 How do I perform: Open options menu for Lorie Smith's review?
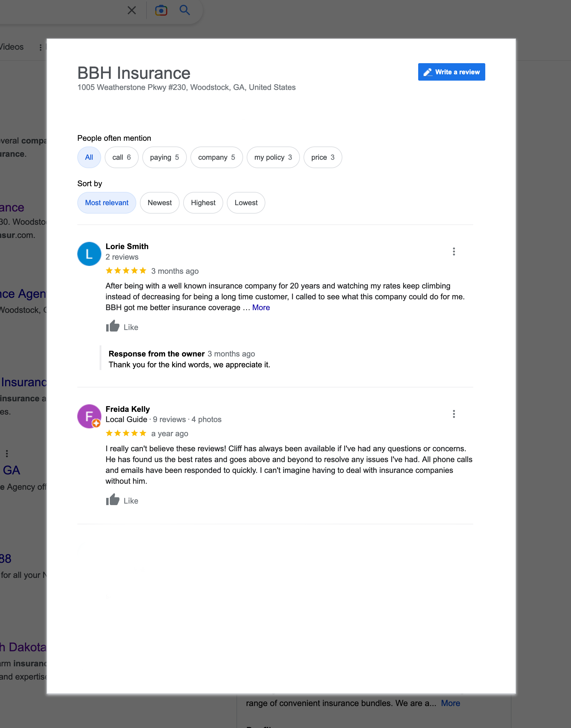coord(454,251)
